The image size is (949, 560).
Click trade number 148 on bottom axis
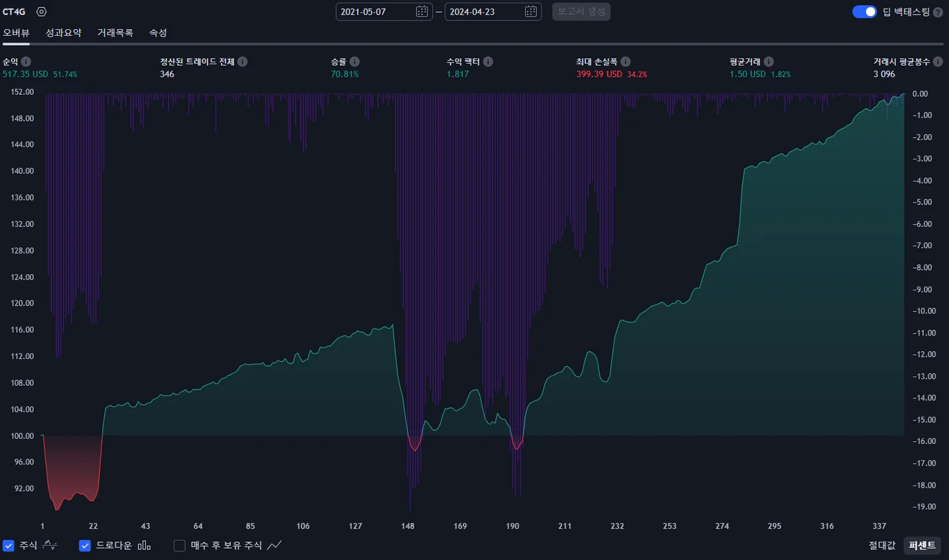[x=407, y=526]
